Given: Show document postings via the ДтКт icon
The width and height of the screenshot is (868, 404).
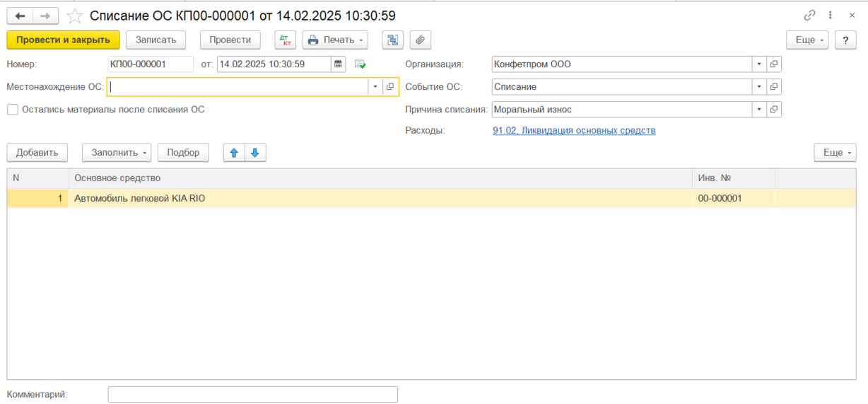Looking at the screenshot, I should 285,40.
